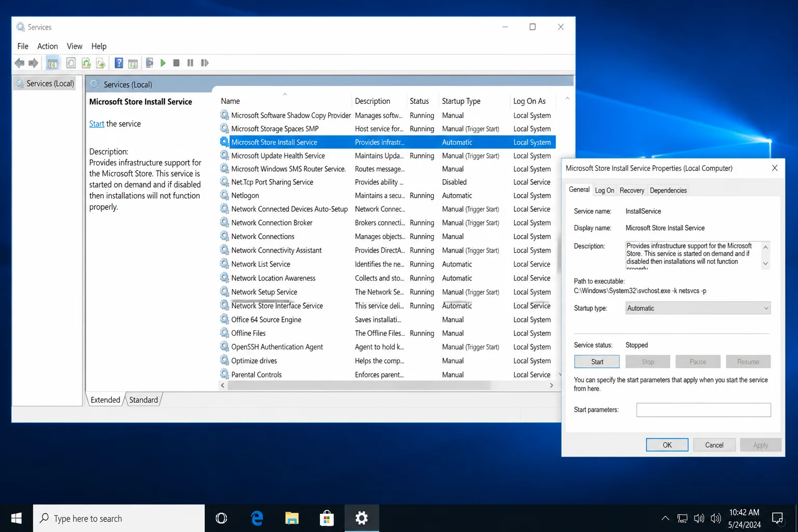
Task: Click gear icon of Netlogon service row
Action: coord(224,195)
